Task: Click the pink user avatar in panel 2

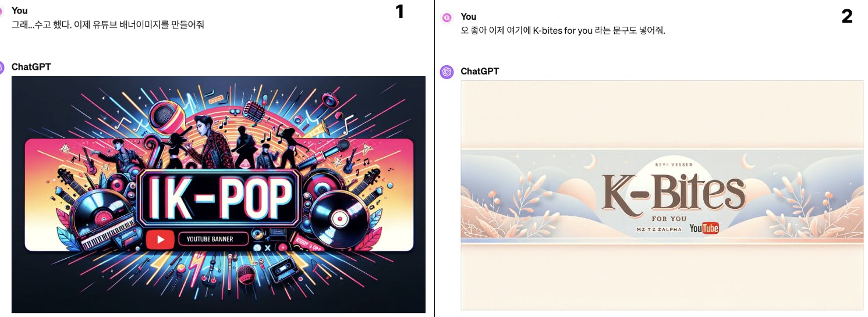Action: point(447,18)
